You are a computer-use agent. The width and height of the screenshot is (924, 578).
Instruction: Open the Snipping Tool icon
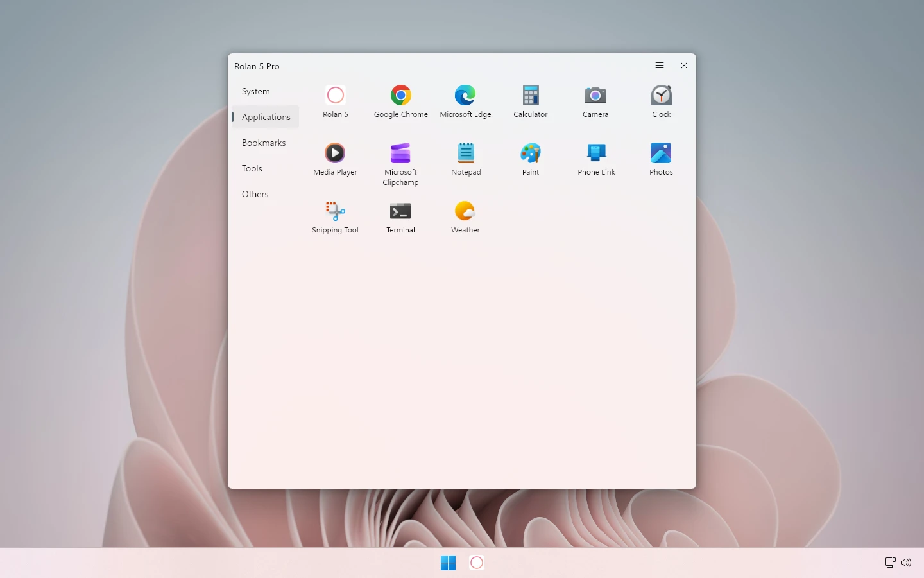(335, 217)
